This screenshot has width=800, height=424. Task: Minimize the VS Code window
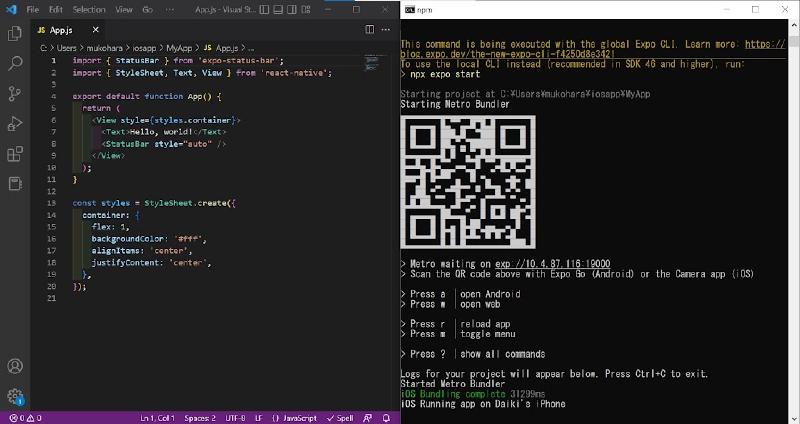tap(328, 9)
